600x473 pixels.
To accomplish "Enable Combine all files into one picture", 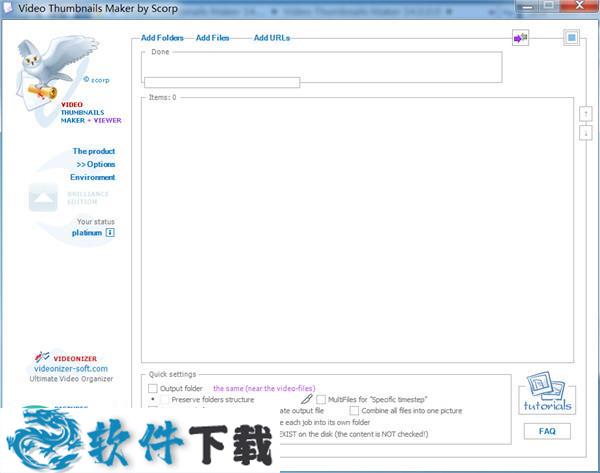I will click(354, 411).
